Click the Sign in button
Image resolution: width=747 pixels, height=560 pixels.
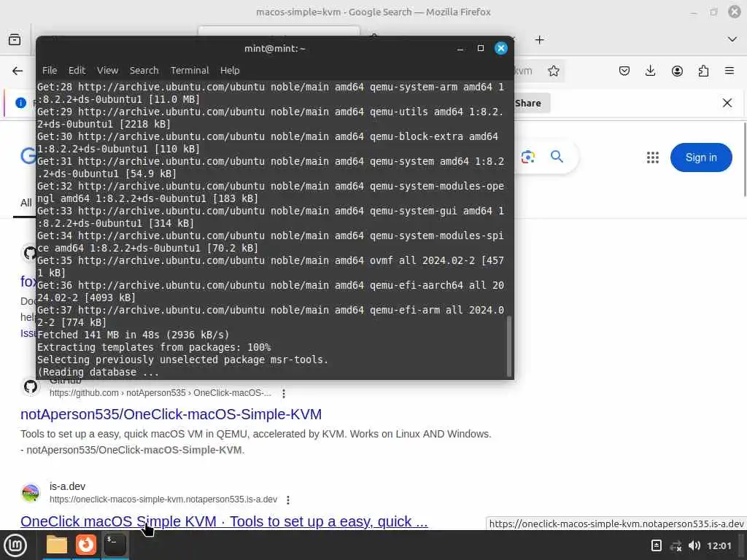[701, 157]
